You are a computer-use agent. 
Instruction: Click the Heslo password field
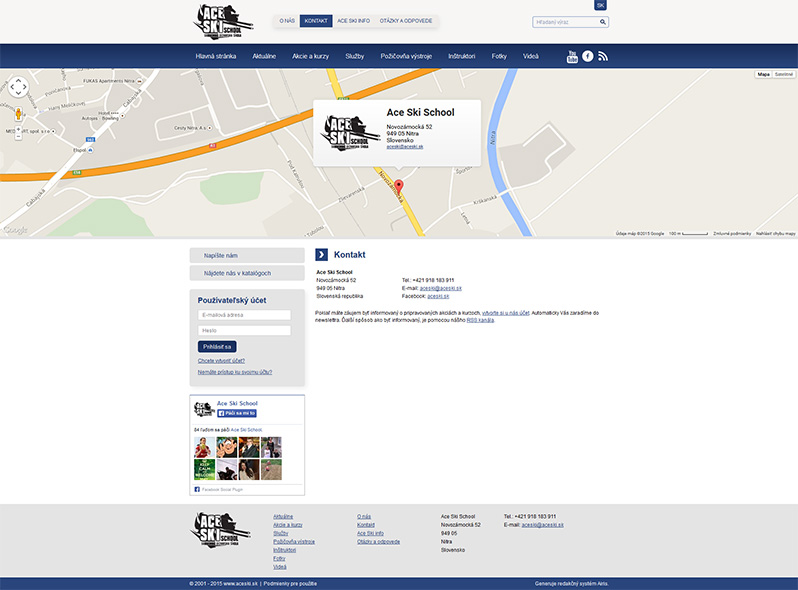244,331
